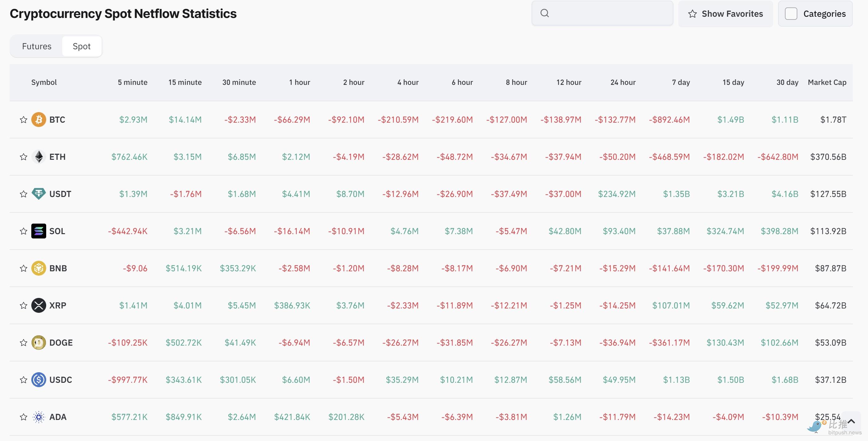This screenshot has height=441, width=868.
Task: Sort by the 2 hour column
Action: click(x=354, y=82)
